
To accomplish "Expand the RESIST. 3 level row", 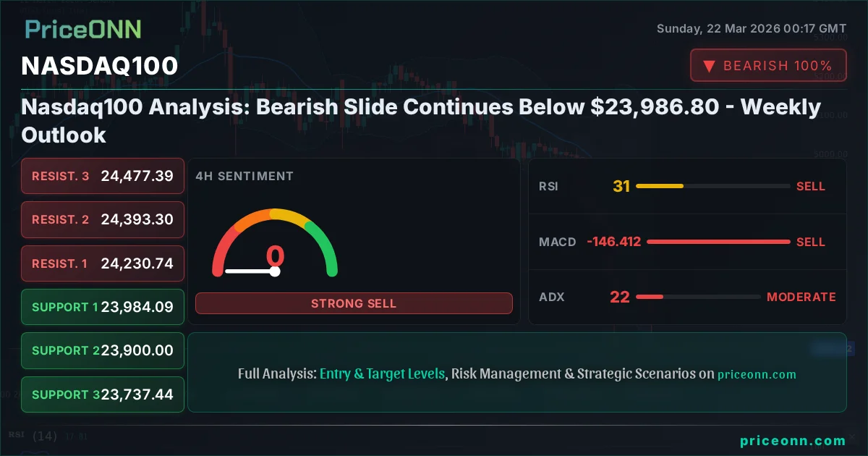I will 102,176.
